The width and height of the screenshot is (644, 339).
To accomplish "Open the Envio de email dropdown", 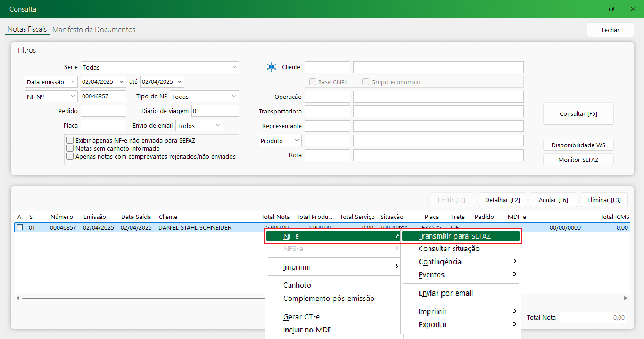I will pos(218,126).
